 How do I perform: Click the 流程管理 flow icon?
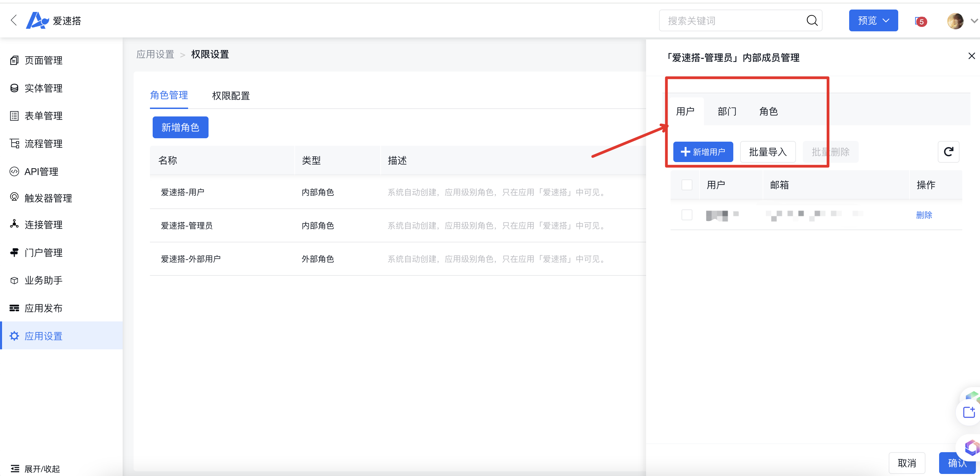14,144
